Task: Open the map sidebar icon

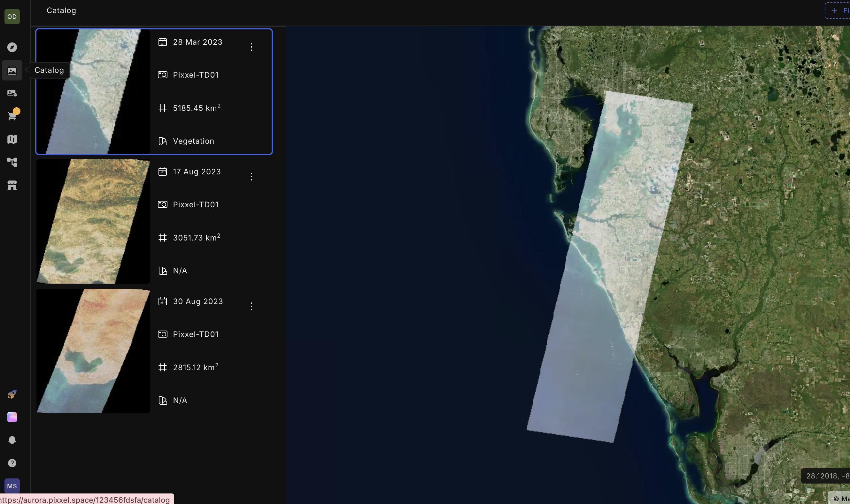Action: point(12,139)
